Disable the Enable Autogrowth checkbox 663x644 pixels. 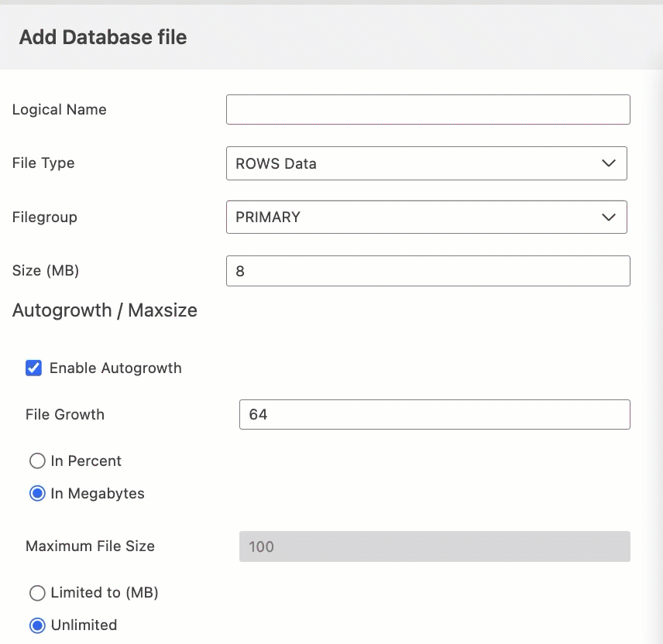tap(35, 368)
